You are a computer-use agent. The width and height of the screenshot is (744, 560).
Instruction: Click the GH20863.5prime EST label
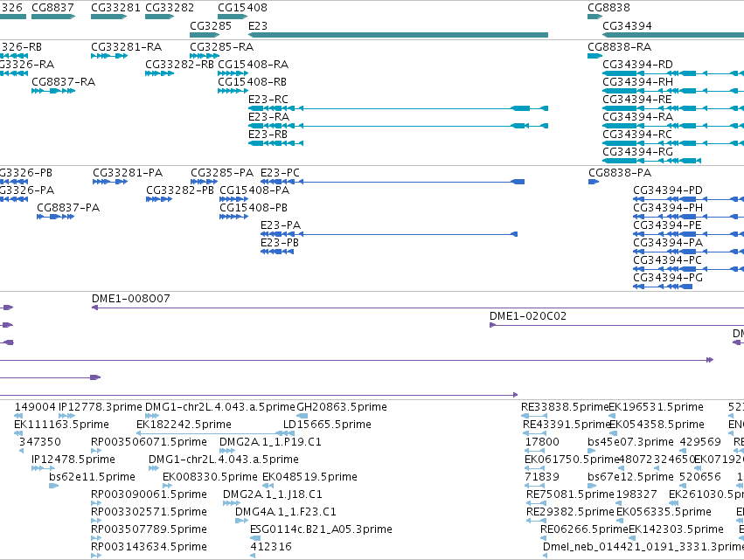[342, 407]
